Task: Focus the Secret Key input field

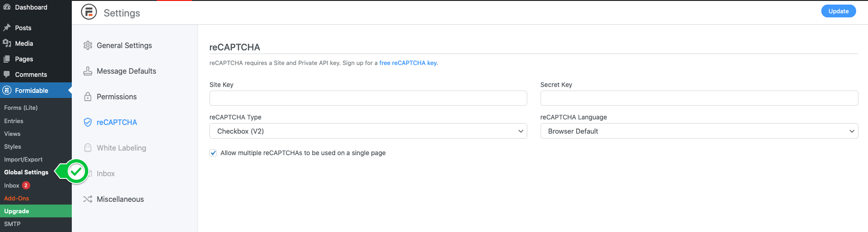Action: coord(699,98)
